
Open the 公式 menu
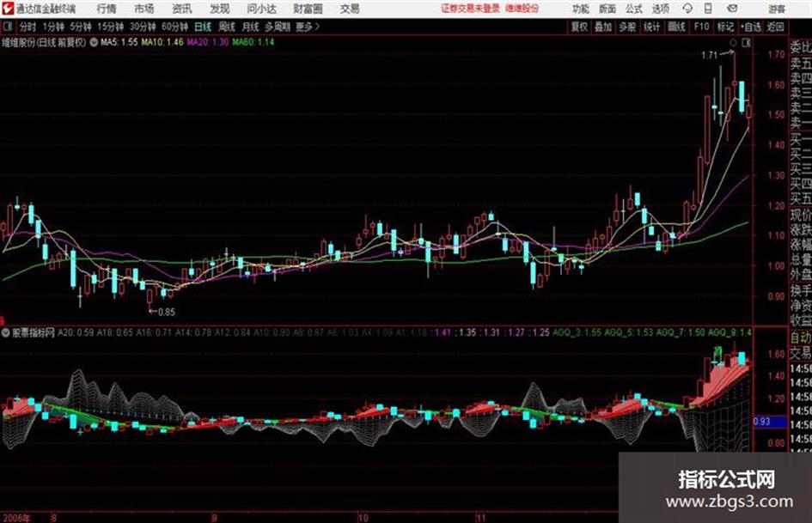click(x=633, y=9)
